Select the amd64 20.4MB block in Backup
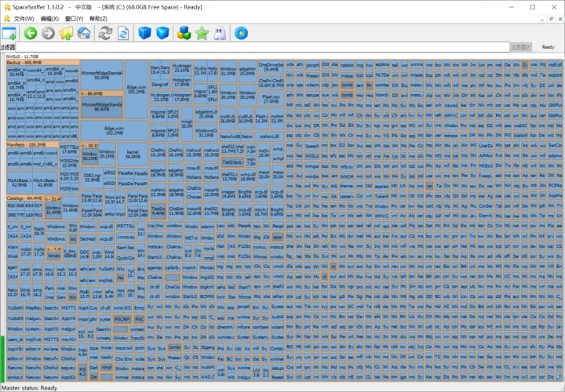The width and height of the screenshot is (565, 392). [16, 72]
